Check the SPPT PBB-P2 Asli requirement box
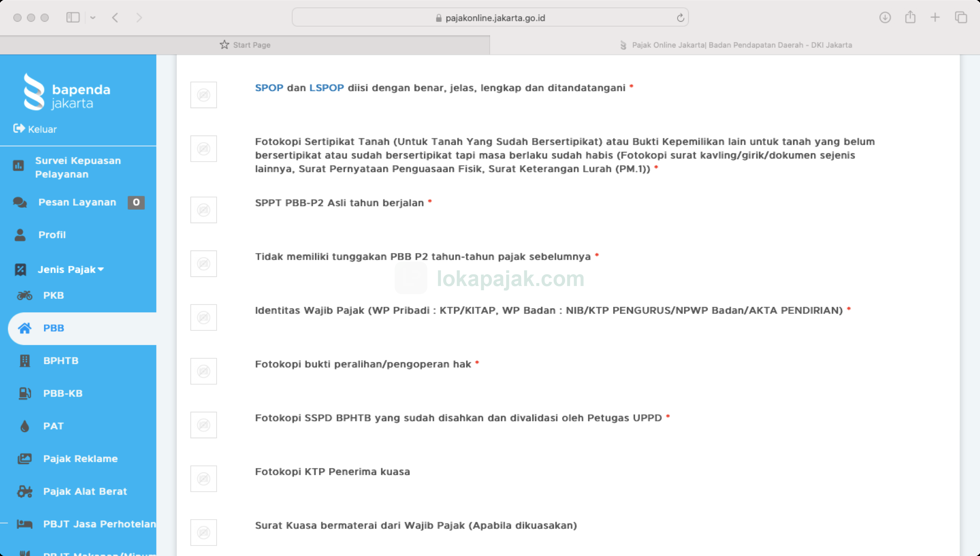This screenshot has height=556, width=980. [204, 210]
